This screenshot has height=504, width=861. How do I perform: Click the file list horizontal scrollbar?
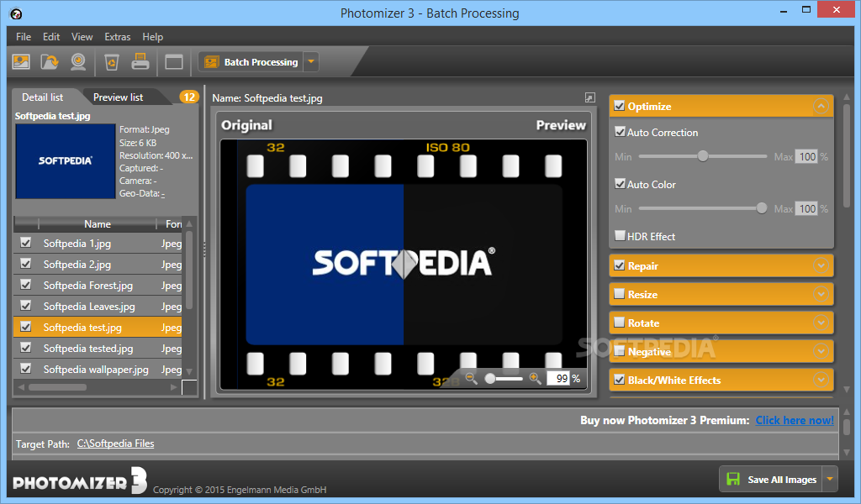pyautogui.click(x=58, y=387)
